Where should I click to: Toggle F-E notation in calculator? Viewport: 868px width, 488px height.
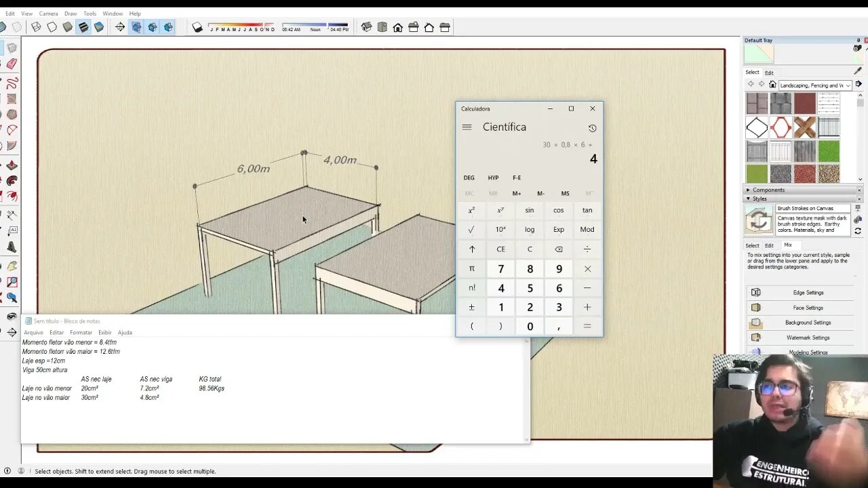point(517,178)
